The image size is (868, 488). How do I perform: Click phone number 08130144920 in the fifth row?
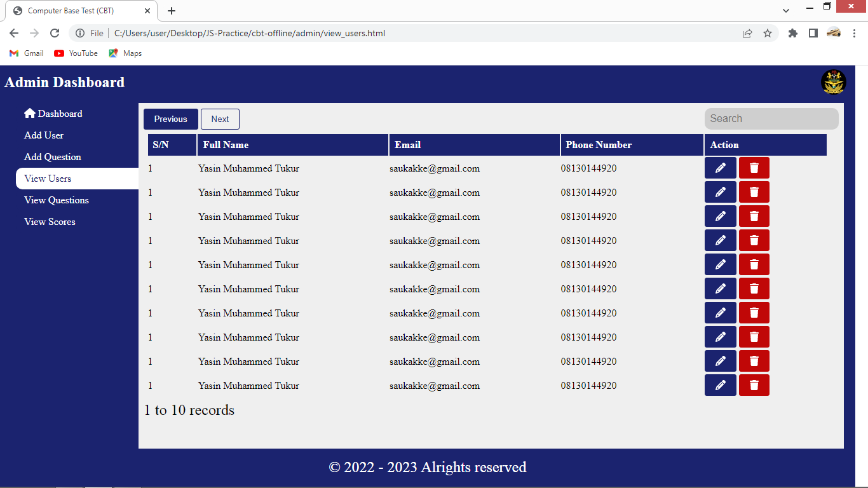click(x=588, y=265)
